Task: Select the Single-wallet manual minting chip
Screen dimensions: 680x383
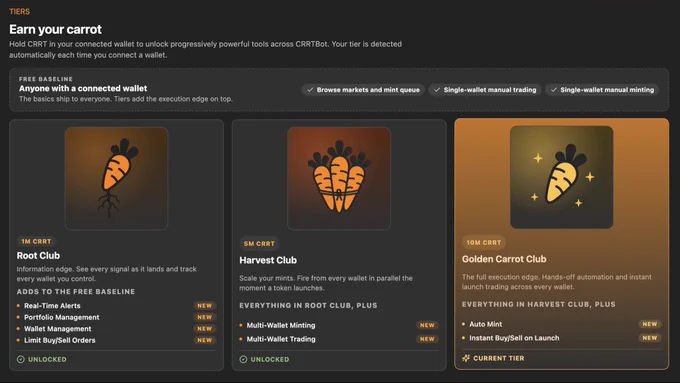Action: point(602,90)
